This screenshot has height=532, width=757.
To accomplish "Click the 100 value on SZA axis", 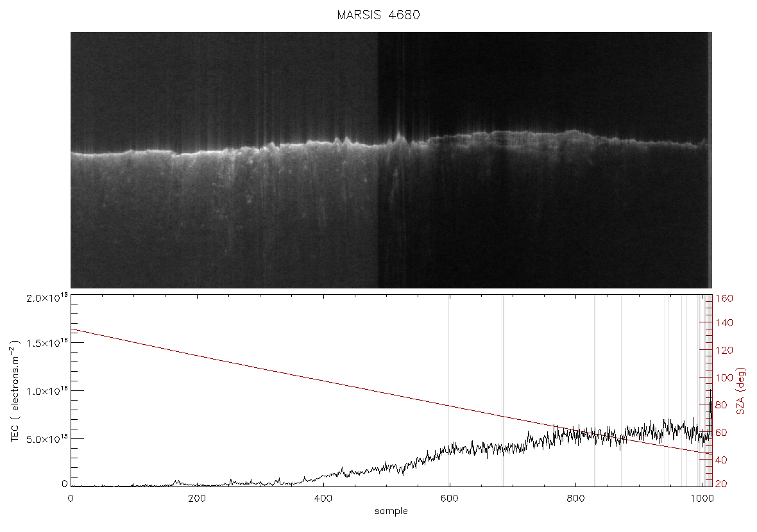I will pos(725,378).
